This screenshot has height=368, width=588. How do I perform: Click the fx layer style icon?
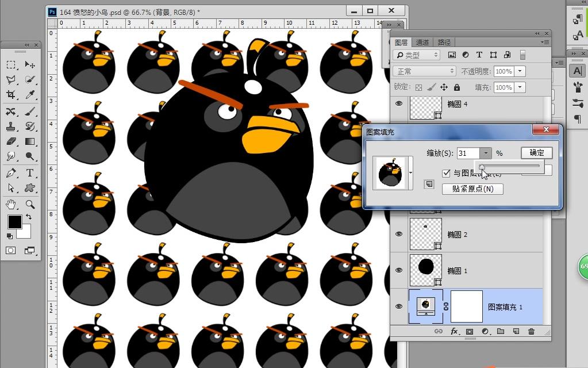tap(454, 331)
